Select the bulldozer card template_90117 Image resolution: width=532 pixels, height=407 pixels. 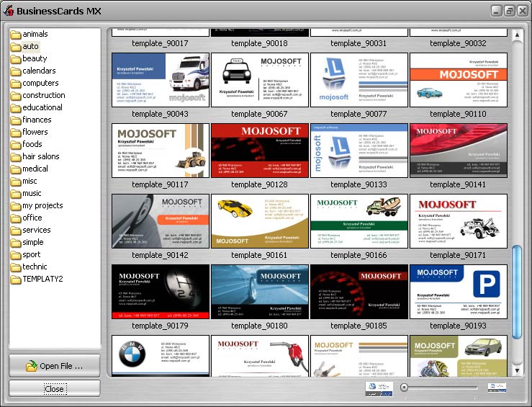pyautogui.click(x=161, y=151)
